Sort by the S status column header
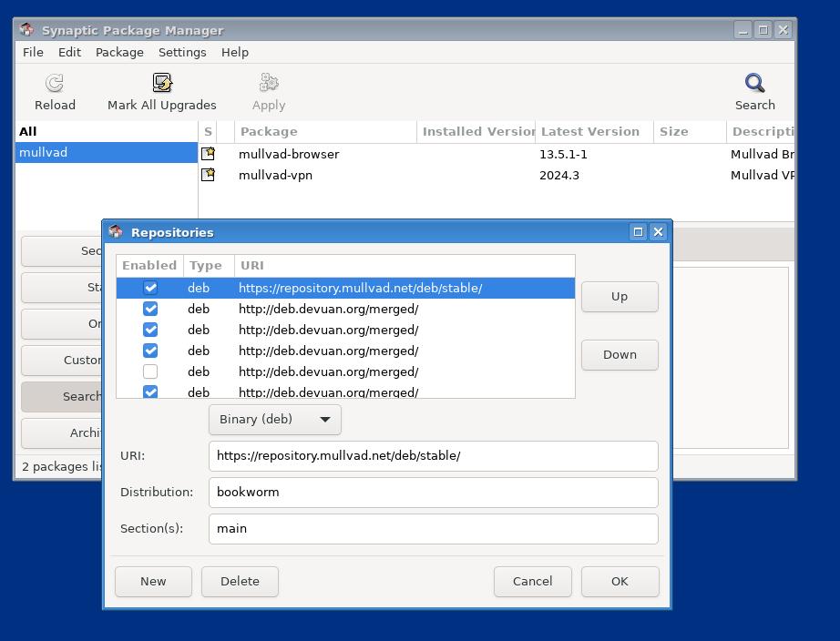This screenshot has width=840, height=641. tap(209, 132)
